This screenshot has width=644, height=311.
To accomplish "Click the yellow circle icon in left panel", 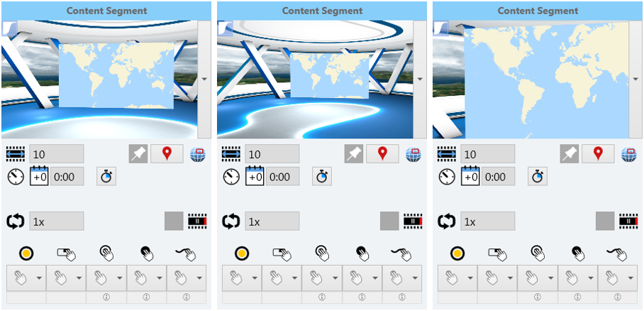I will tap(26, 253).
